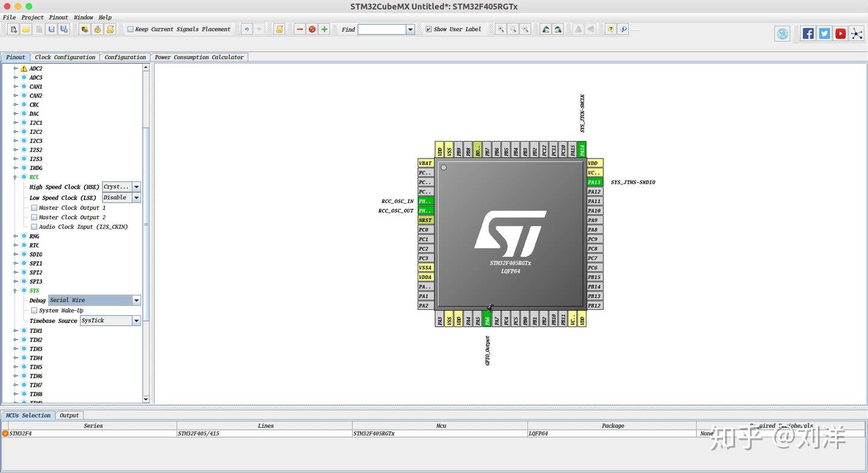
Task: Click the first rotate chip view icon
Action: click(x=546, y=29)
